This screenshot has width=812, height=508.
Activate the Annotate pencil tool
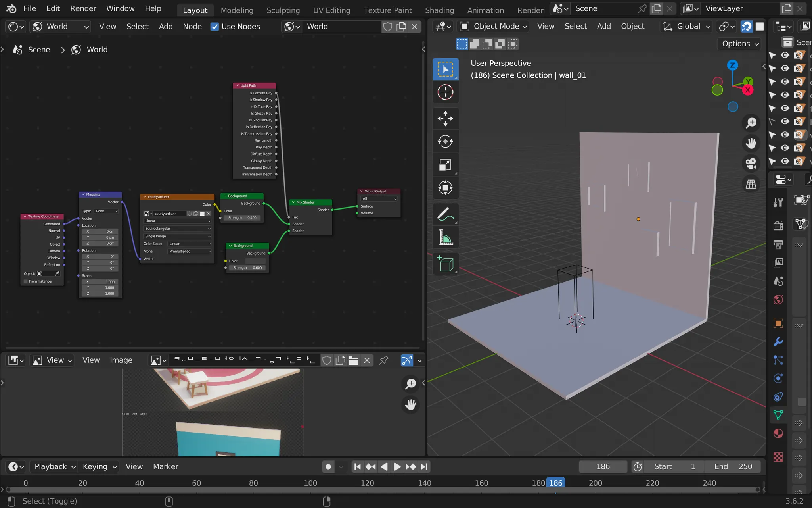pyautogui.click(x=445, y=214)
